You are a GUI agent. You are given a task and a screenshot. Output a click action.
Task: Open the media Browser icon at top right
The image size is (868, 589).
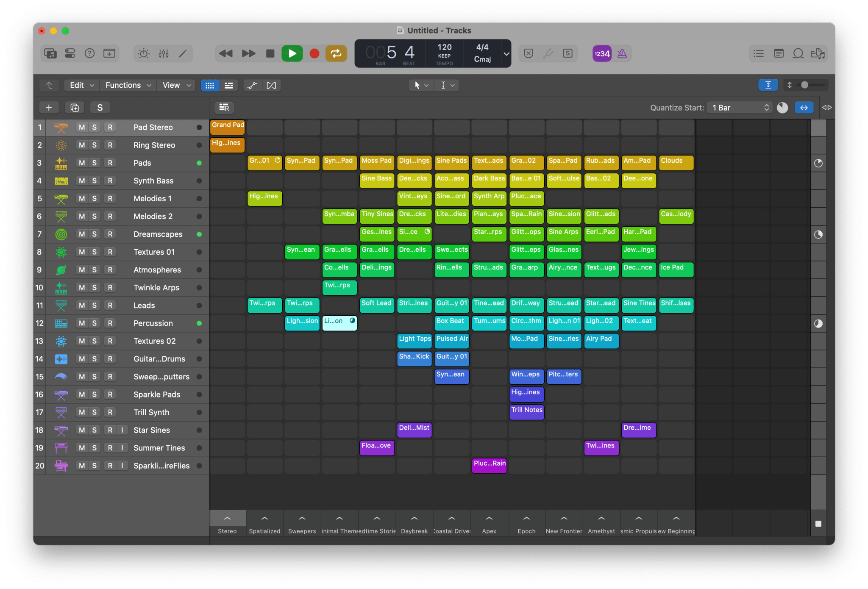click(818, 53)
